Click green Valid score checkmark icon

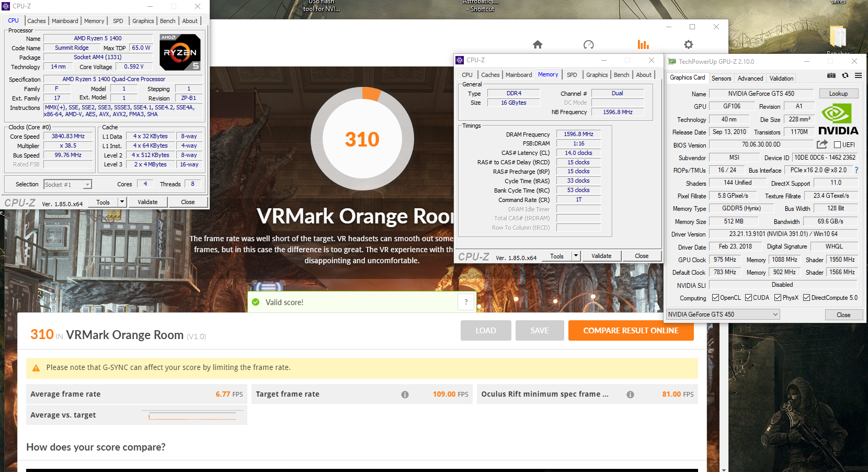click(256, 302)
